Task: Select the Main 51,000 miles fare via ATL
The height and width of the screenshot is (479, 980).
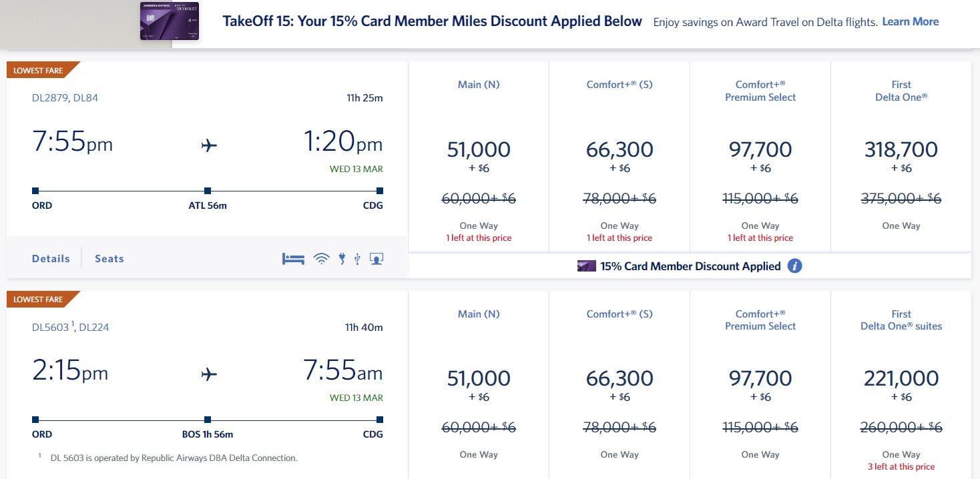Action: coord(479,149)
